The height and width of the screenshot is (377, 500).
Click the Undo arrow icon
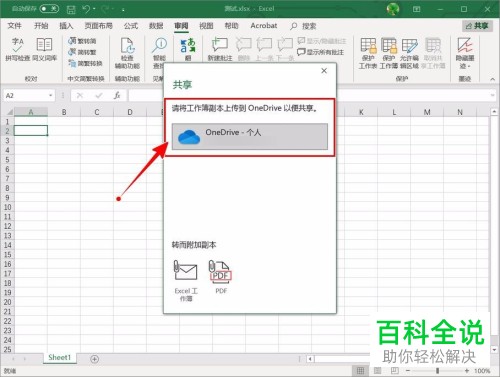point(86,9)
